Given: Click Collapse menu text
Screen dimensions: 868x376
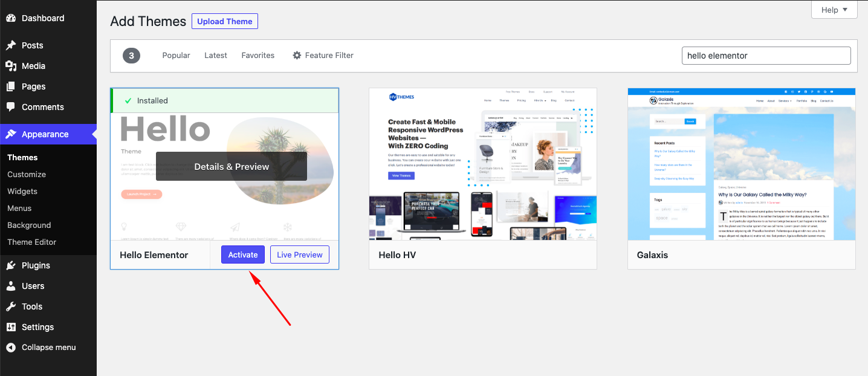Looking at the screenshot, I should pos(49,348).
